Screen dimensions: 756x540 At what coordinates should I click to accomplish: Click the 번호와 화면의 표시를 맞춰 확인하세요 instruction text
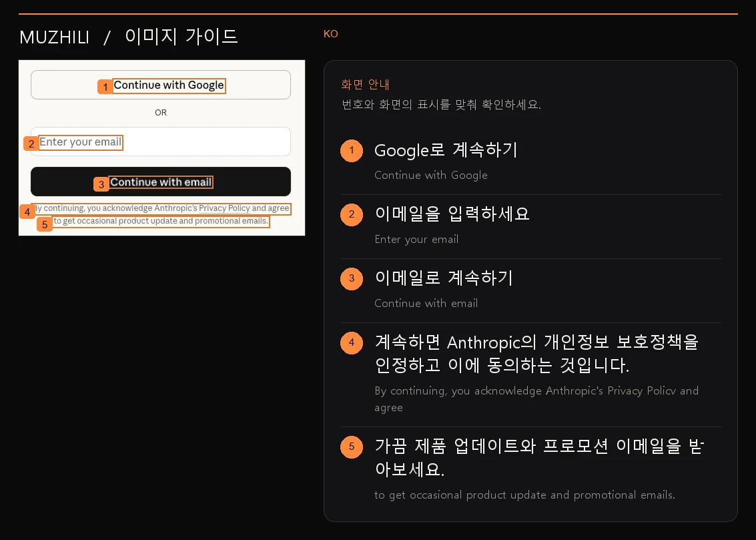click(x=441, y=105)
